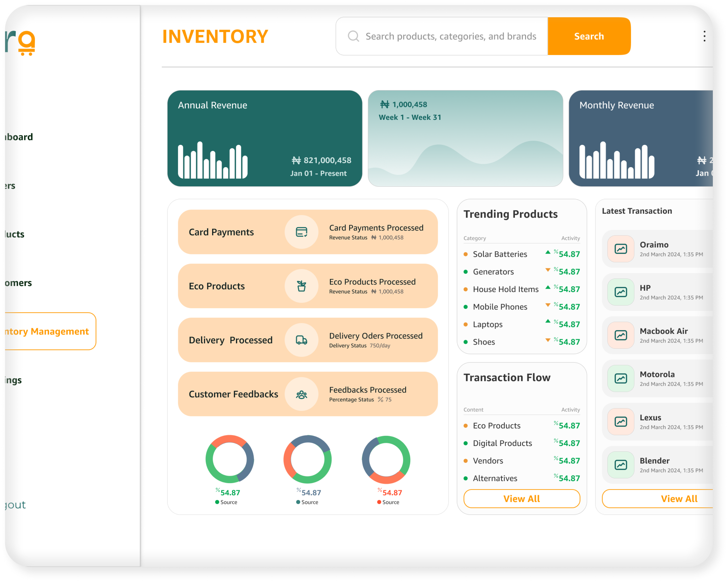The width and height of the screenshot is (728, 582).
Task: Click the Annual Revenue bar chart
Action: point(213,160)
